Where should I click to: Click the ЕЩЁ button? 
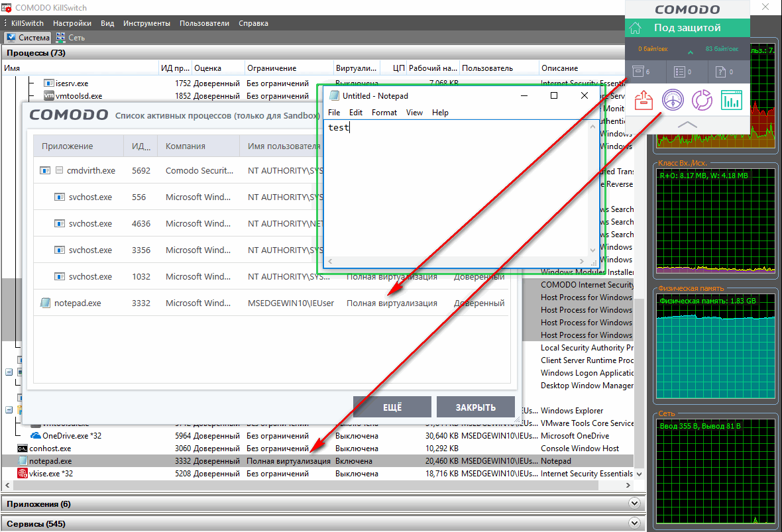[392, 407]
